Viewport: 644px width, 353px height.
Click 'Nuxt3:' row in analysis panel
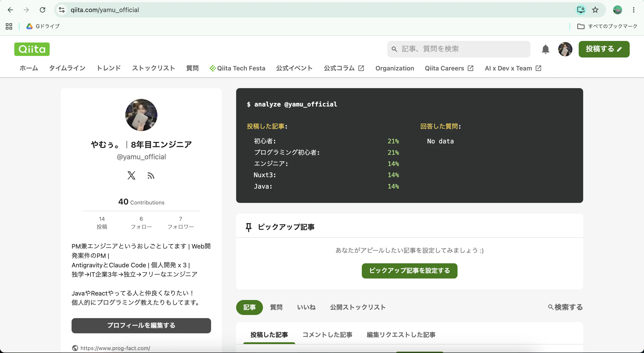pos(326,175)
